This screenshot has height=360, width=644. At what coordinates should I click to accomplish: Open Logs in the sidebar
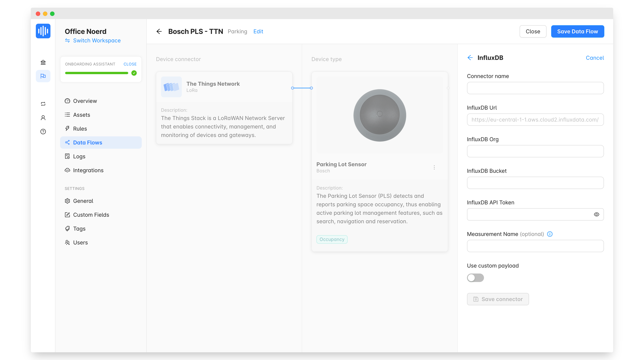pyautogui.click(x=101, y=156)
